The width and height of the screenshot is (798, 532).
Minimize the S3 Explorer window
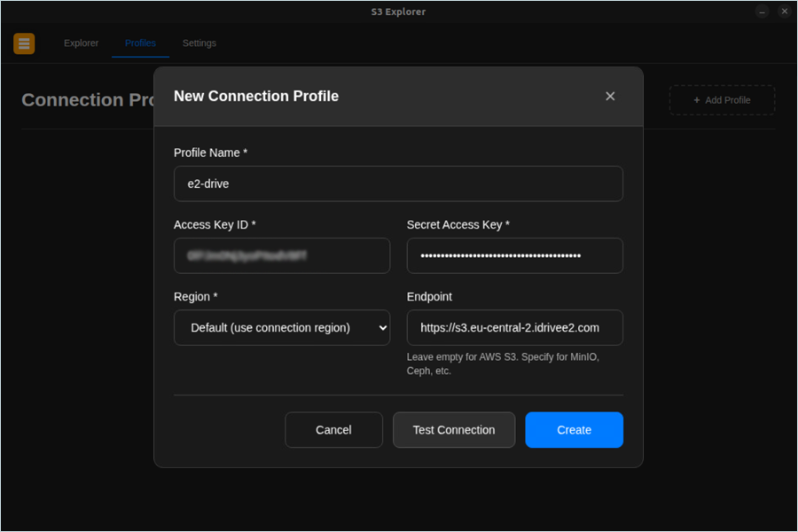coord(763,12)
